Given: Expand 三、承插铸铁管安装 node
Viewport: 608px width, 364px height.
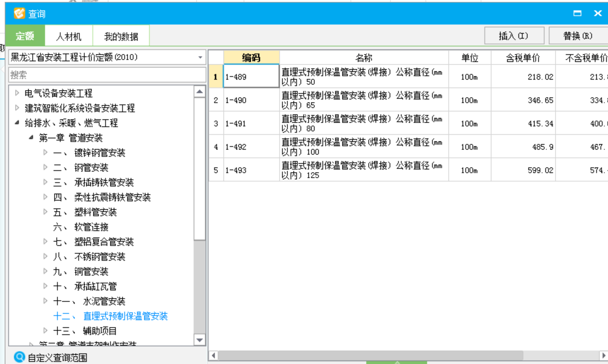Looking at the screenshot, I should tap(45, 182).
